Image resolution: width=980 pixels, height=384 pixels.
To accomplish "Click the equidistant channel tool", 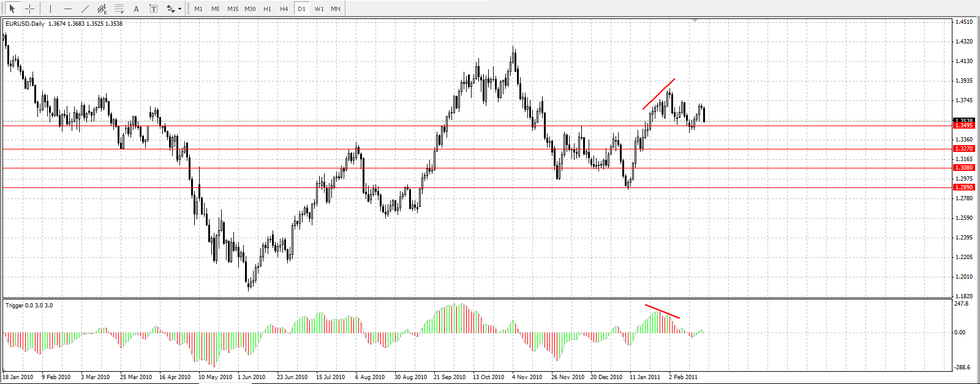I will (102, 9).
